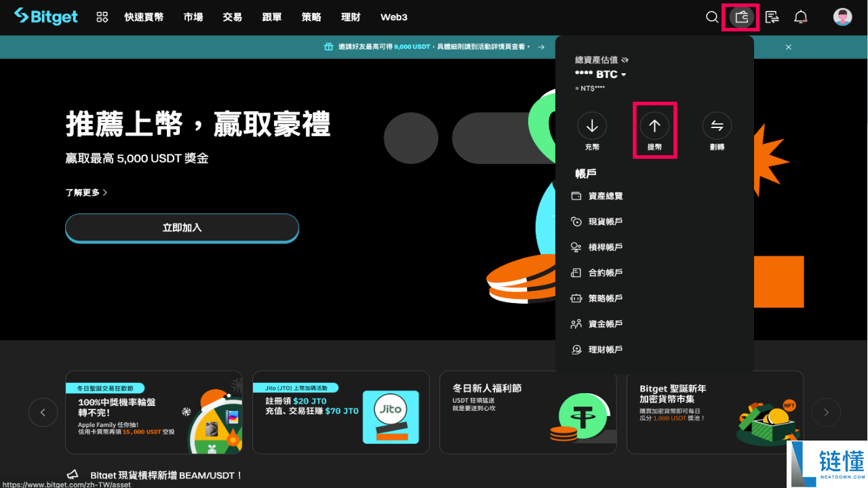This screenshot has height=488, width=868.
Task: Click the NT$**** value text
Action: click(589, 89)
